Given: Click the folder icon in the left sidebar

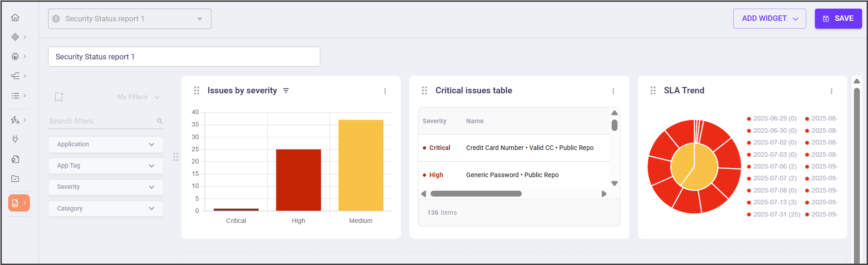Looking at the screenshot, I should click(15, 178).
